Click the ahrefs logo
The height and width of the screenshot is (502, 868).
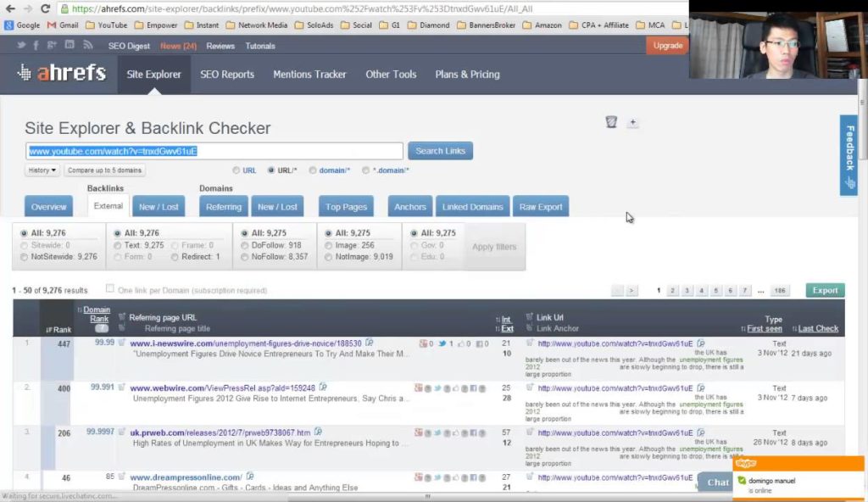[x=61, y=73]
